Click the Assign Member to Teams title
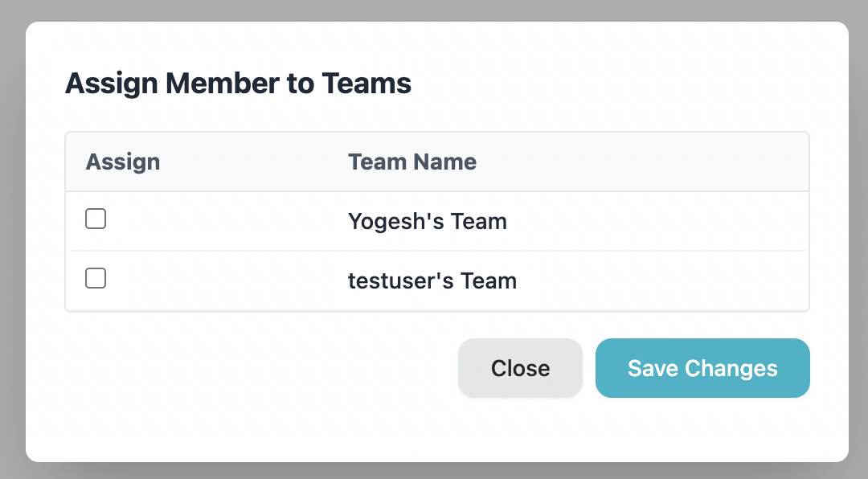 238,83
